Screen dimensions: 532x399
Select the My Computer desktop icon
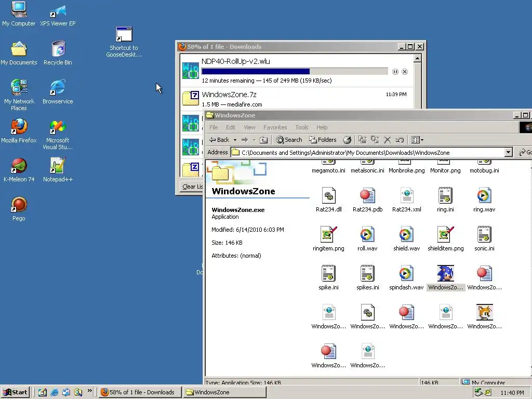19,14
